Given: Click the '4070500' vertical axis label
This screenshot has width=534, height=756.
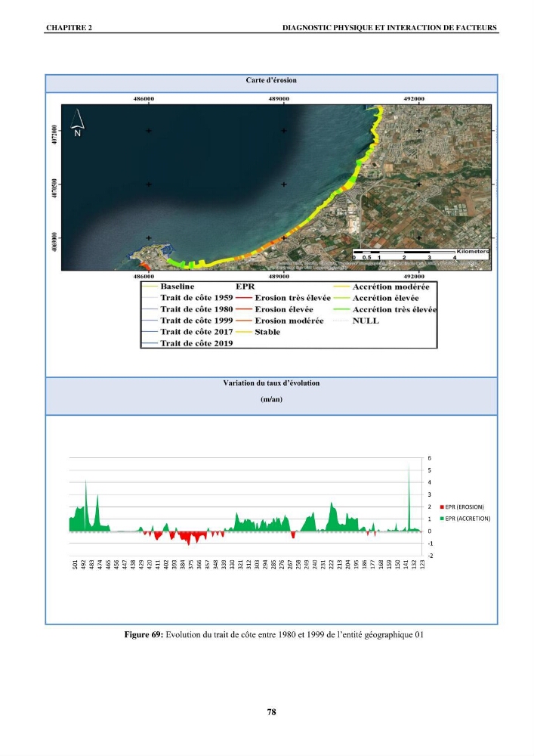Looking at the screenshot, I should [54, 188].
